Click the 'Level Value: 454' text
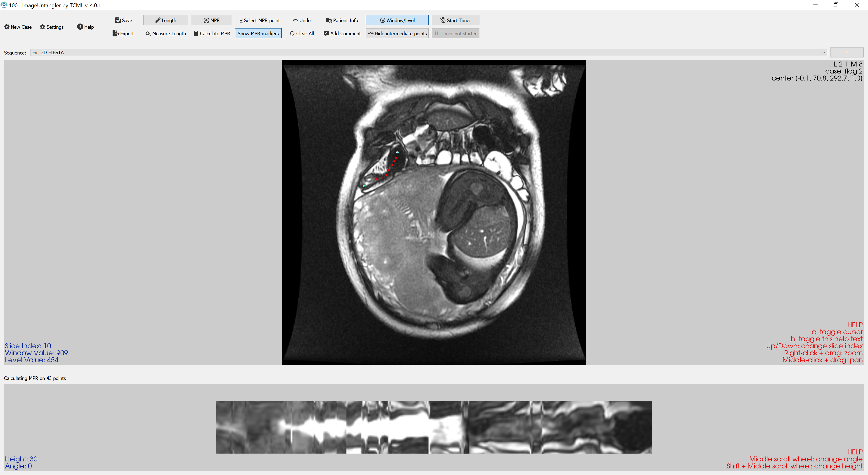Image resolution: width=868 pixels, height=475 pixels. pos(32,360)
